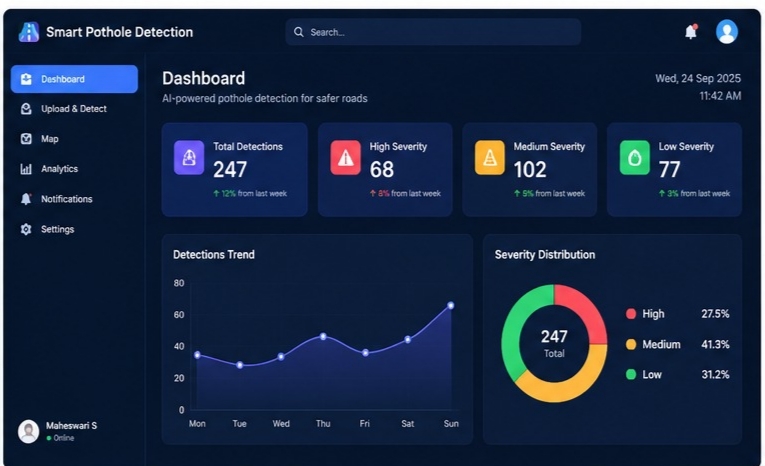This screenshot has height=466, width=765.
Task: Click the Smart Pothole Detection title
Action: click(120, 32)
